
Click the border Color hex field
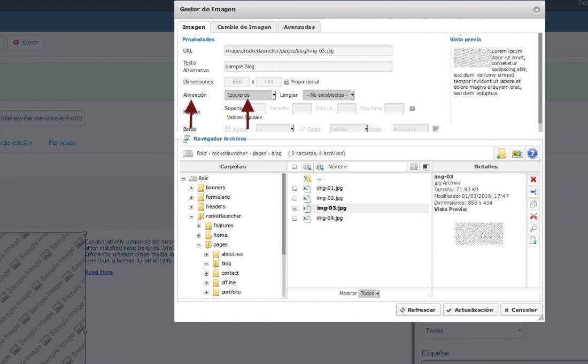pos(410,129)
